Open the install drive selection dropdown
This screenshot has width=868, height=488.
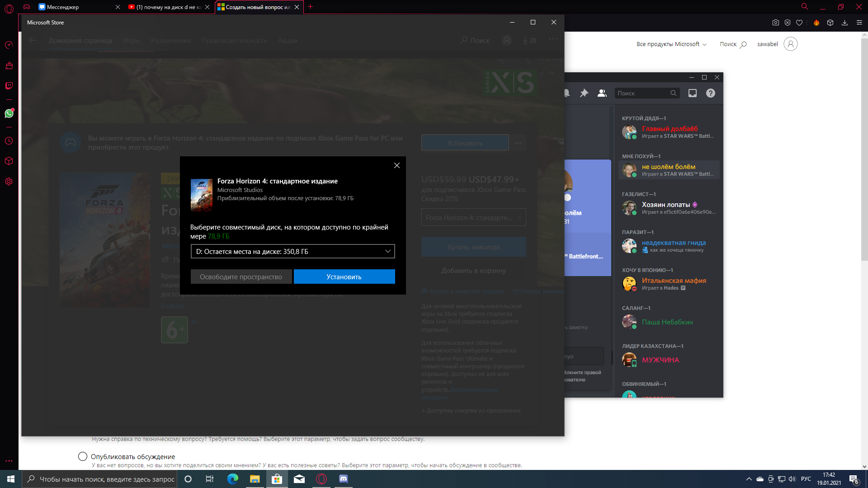click(292, 251)
